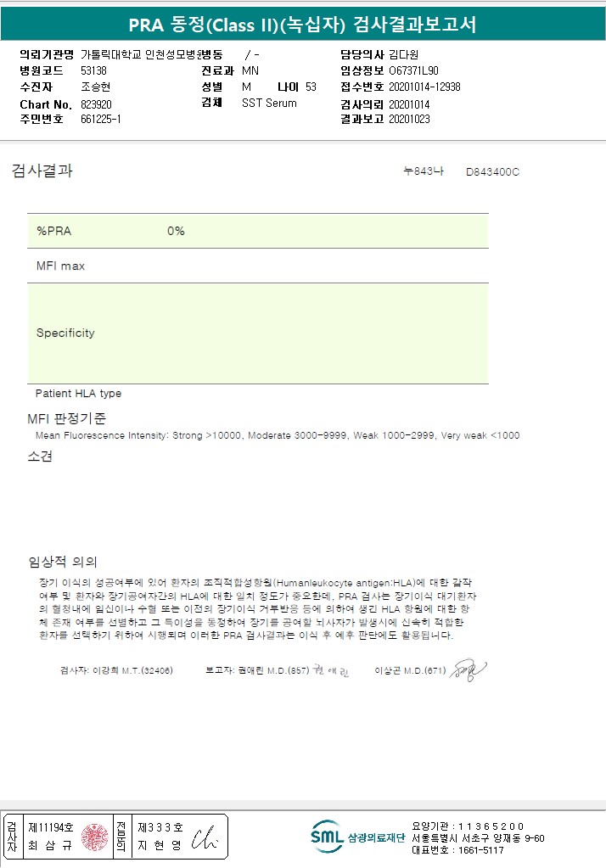Click the Chart No. value 823920
This screenshot has height=868, width=606.
97,104
